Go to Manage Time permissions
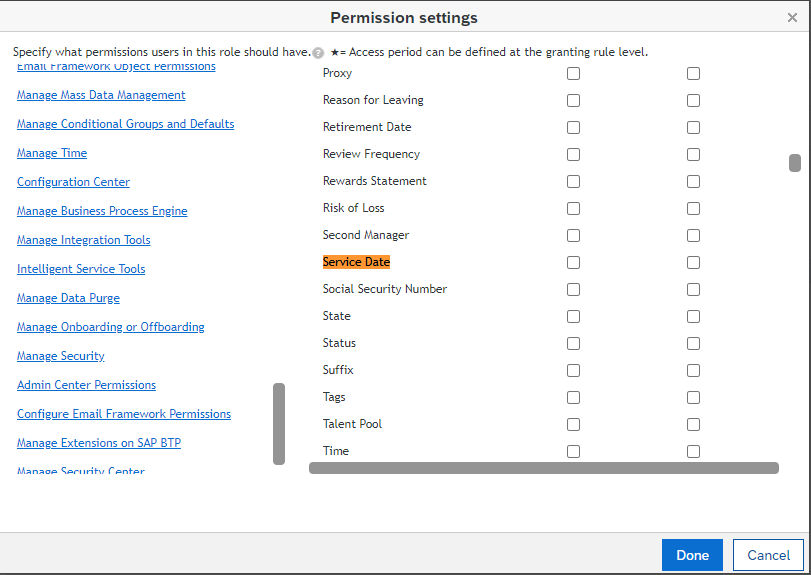Image resolution: width=811 pixels, height=575 pixels. (52, 153)
